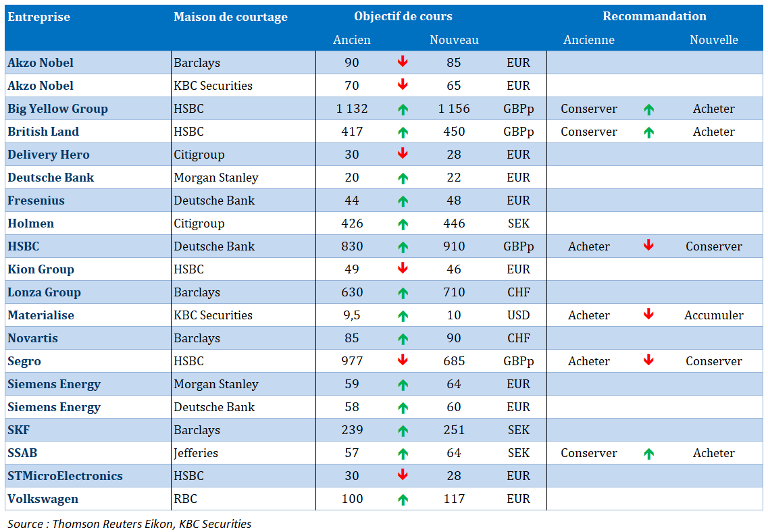Click the 'Maison de courtage' column header
768x532 pixels.
[x=230, y=17]
